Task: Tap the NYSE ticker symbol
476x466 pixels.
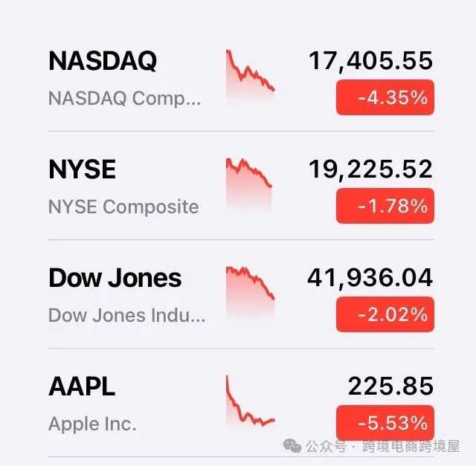Action: pyautogui.click(x=82, y=169)
